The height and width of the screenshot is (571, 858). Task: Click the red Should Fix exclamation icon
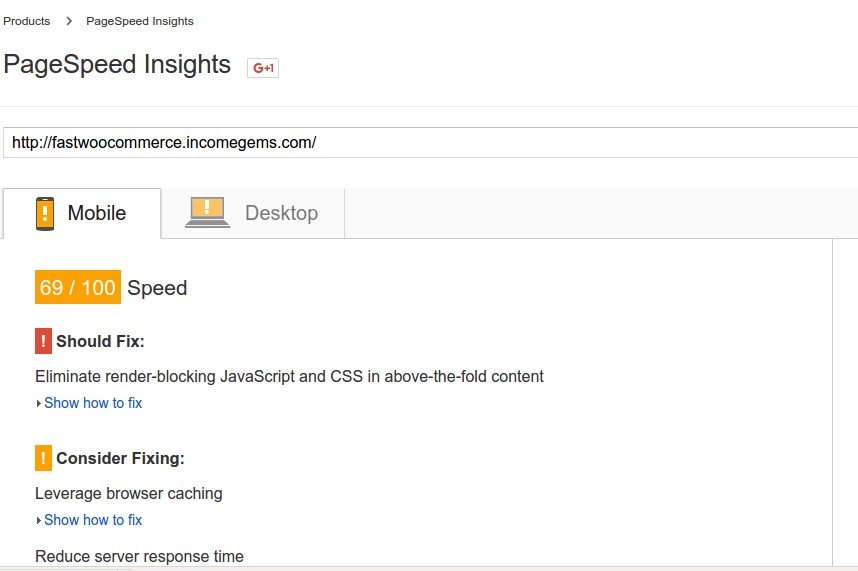point(43,341)
